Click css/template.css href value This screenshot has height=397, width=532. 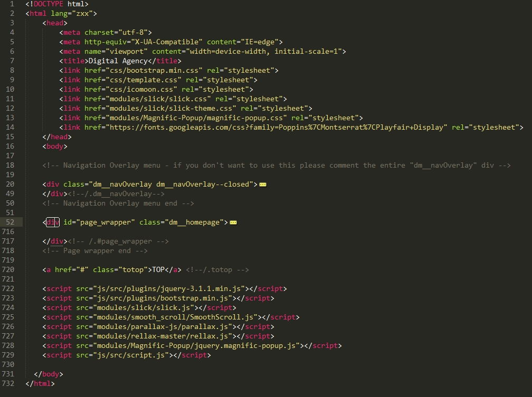(144, 80)
